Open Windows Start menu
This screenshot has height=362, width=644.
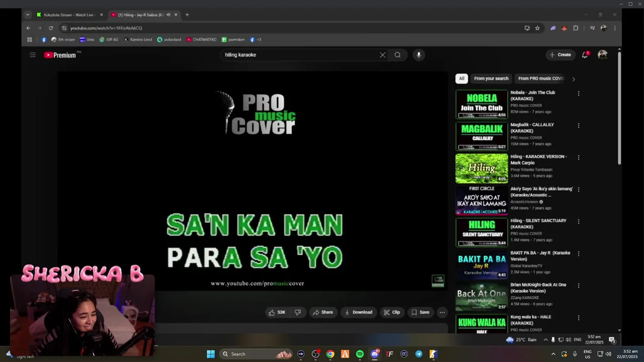coord(211,354)
